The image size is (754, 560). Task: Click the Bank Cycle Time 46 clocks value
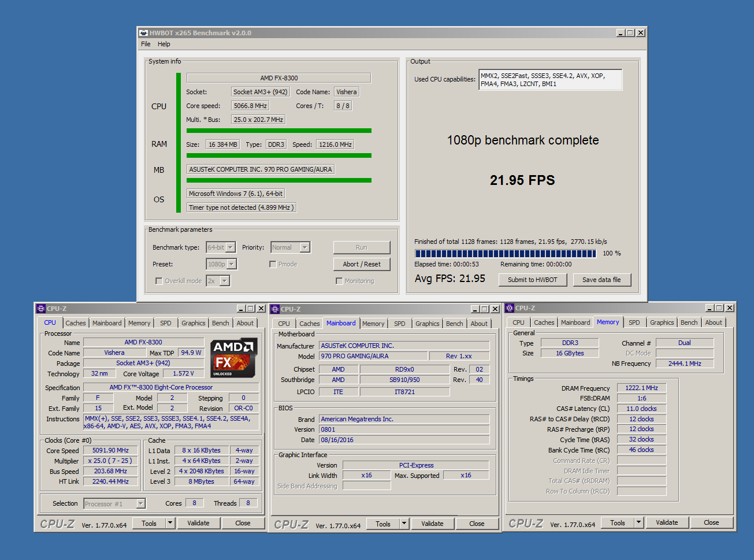[641, 450]
